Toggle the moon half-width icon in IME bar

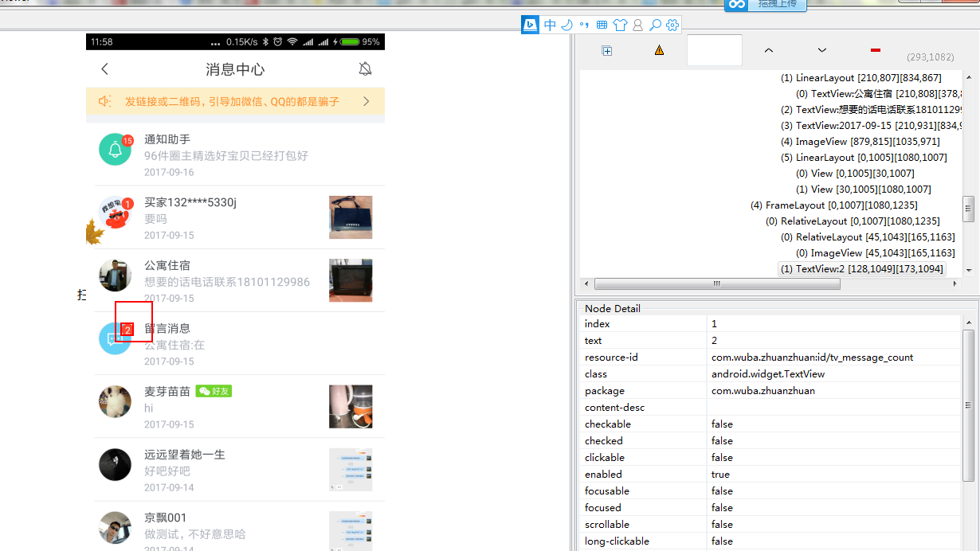pyautogui.click(x=567, y=25)
